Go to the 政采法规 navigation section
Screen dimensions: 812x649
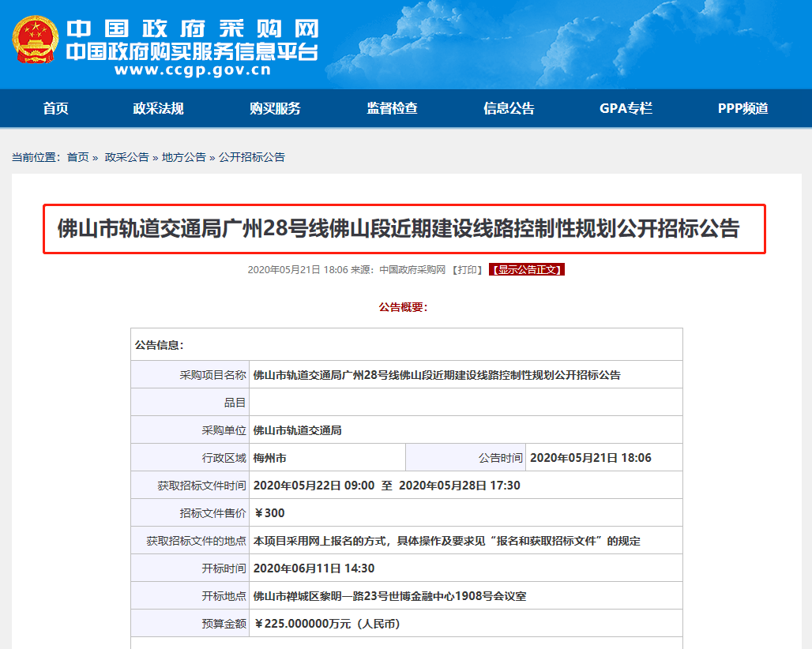[158, 109]
